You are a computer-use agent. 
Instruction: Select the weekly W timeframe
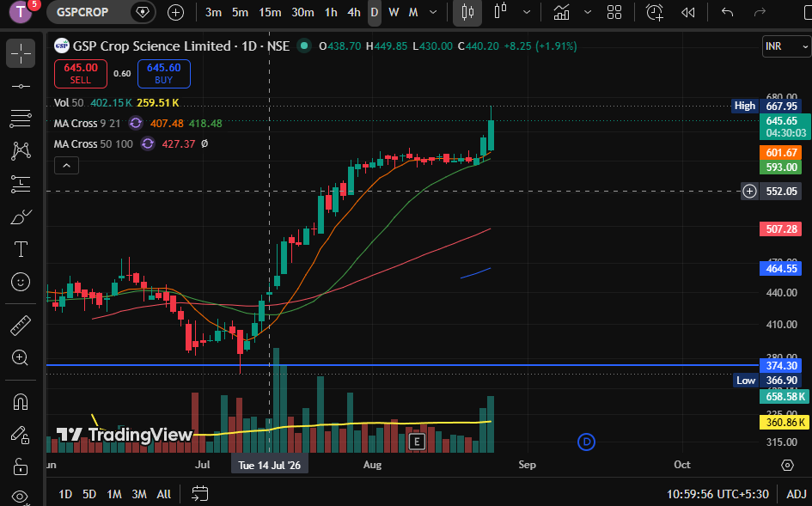click(394, 12)
